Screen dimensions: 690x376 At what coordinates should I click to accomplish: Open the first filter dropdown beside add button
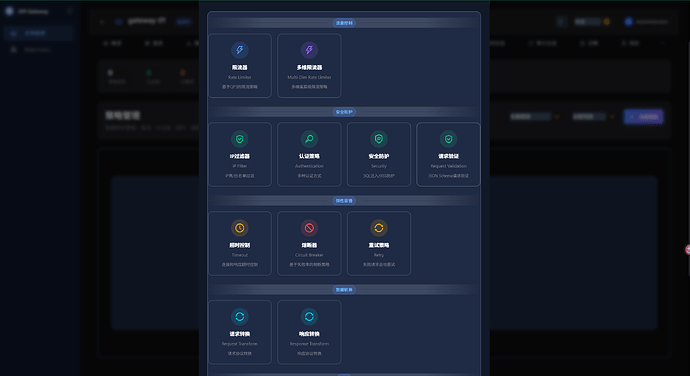[535, 117]
